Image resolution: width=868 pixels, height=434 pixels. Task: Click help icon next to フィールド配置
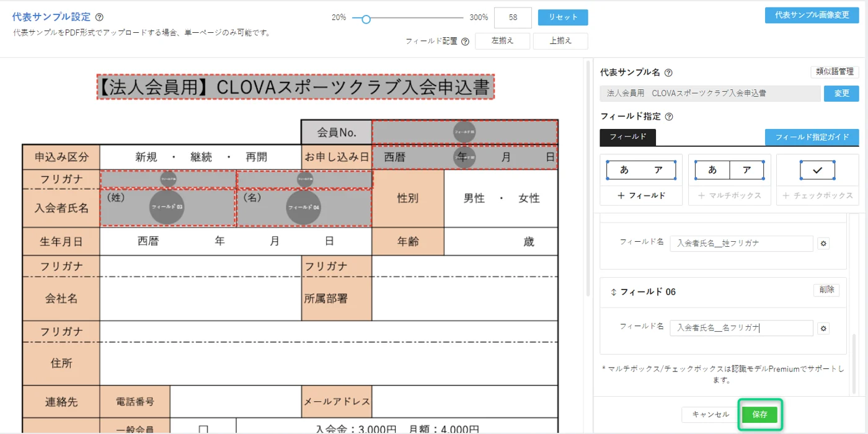coord(465,42)
